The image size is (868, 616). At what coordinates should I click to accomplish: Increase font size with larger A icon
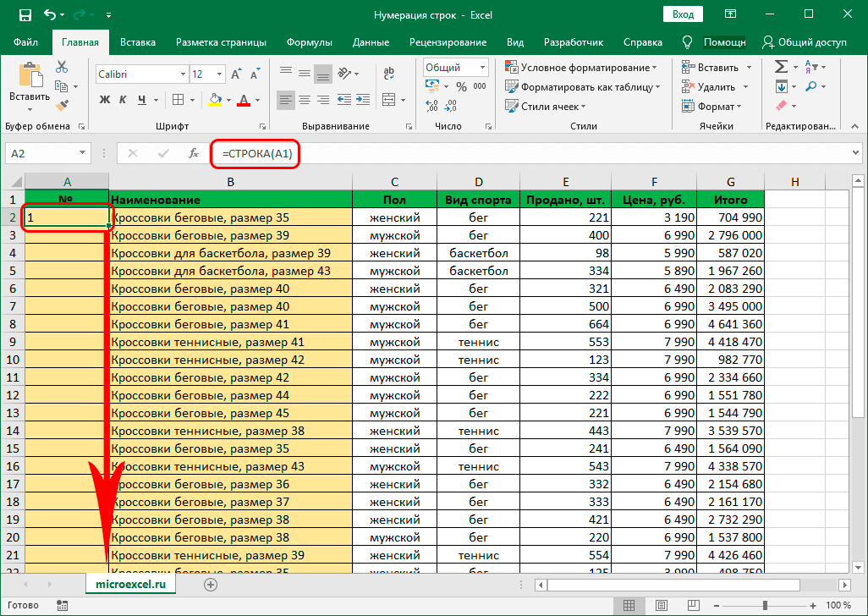tap(236, 74)
